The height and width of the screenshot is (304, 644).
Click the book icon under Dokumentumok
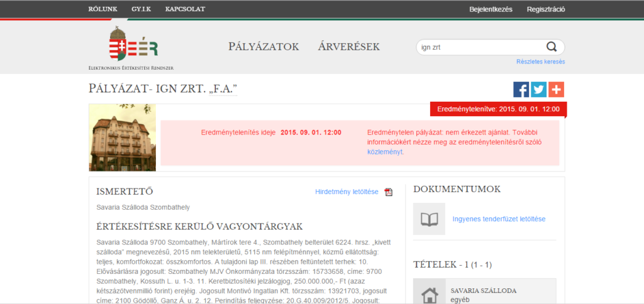point(429,219)
